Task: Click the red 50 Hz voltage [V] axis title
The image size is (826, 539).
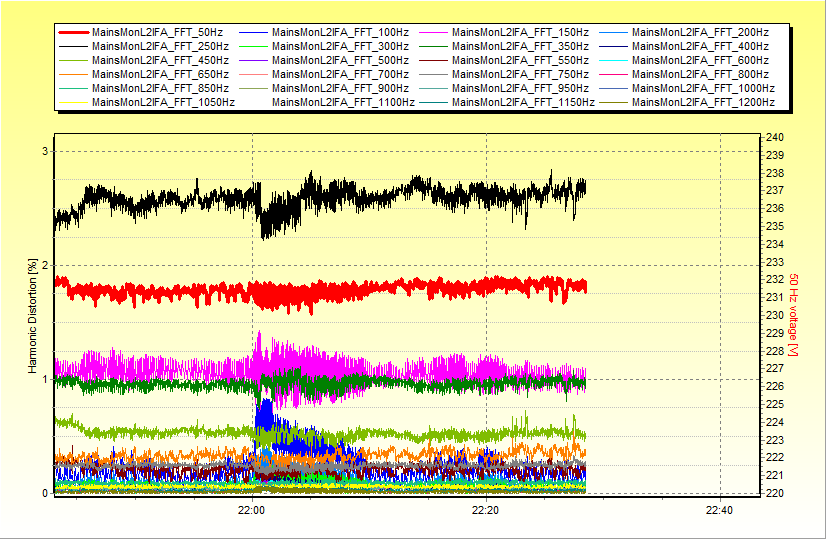Action: (x=794, y=318)
